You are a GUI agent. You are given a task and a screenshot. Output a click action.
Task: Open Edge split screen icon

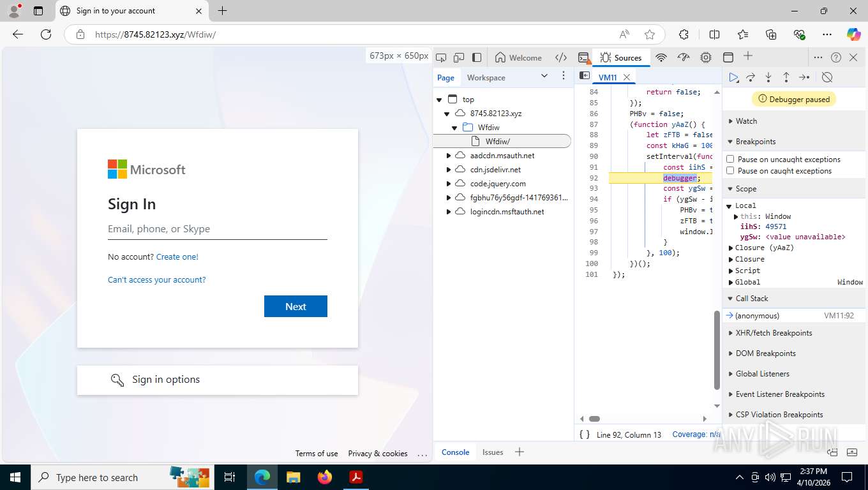click(x=714, y=34)
